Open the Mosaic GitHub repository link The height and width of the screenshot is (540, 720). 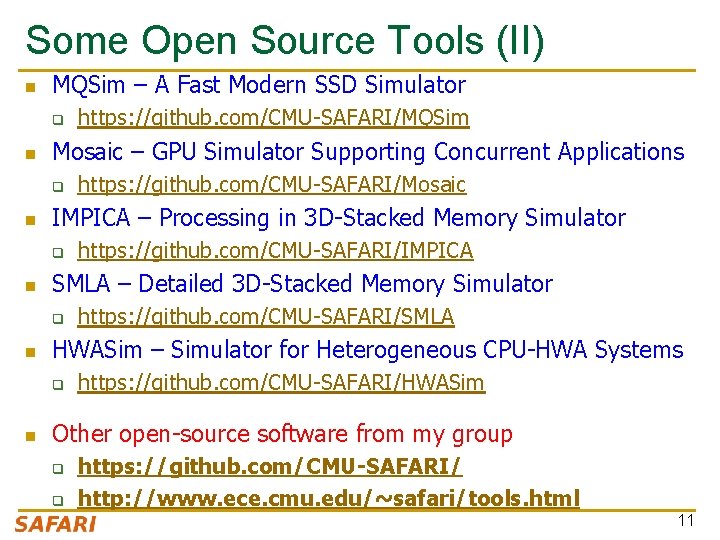[272, 185]
